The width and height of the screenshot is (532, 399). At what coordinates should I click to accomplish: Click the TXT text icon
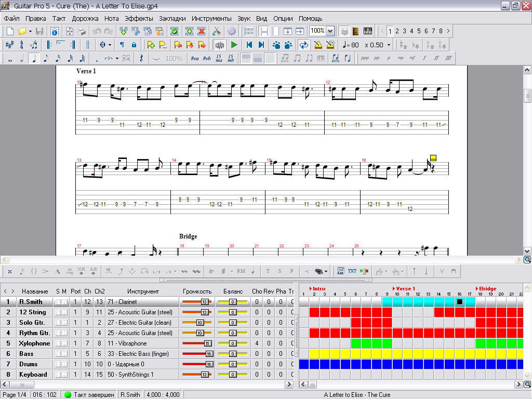(x=352, y=271)
